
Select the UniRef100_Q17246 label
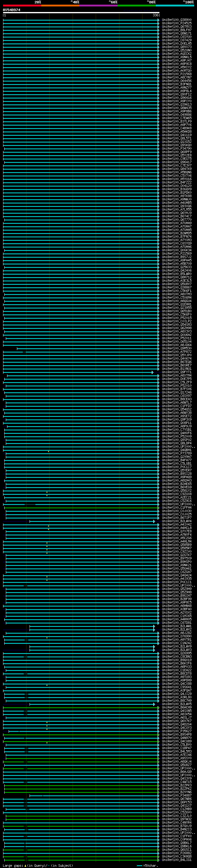[177, 393]
